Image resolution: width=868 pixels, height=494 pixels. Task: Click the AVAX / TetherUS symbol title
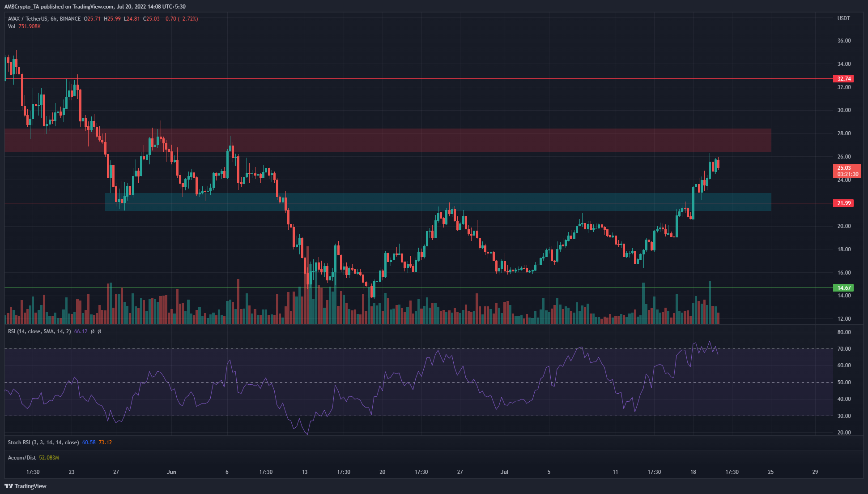coord(44,19)
